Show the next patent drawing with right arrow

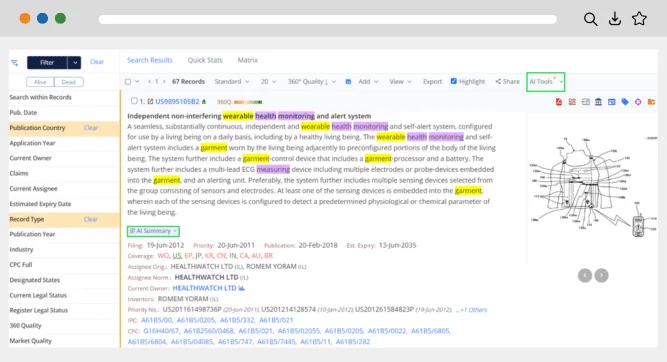click(x=601, y=275)
